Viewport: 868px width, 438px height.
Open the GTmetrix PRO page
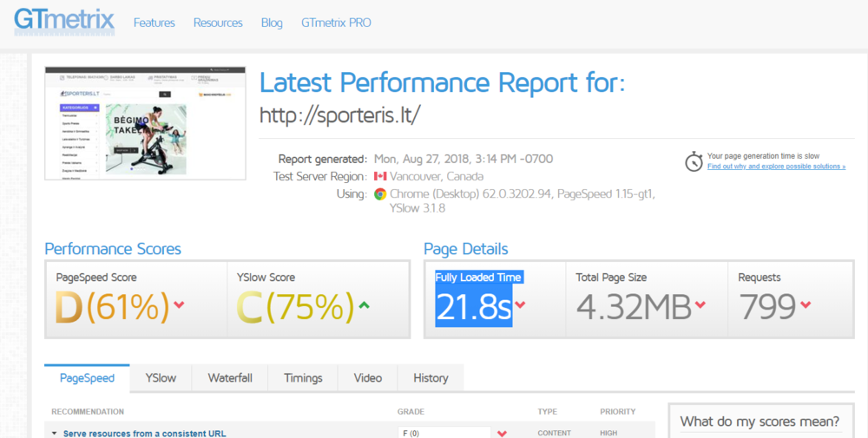(x=336, y=23)
